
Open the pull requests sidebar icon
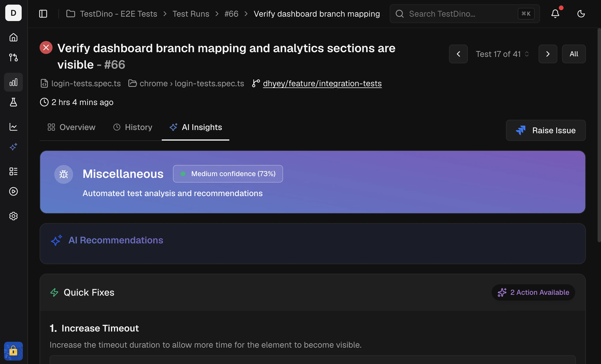click(13, 58)
